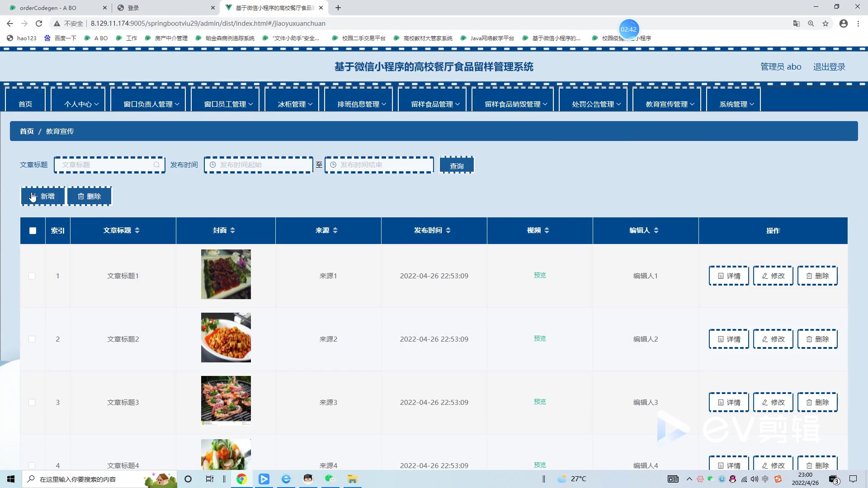Expand the 冰柜管理 dropdown menu
The width and height of the screenshot is (868, 488).
click(295, 104)
